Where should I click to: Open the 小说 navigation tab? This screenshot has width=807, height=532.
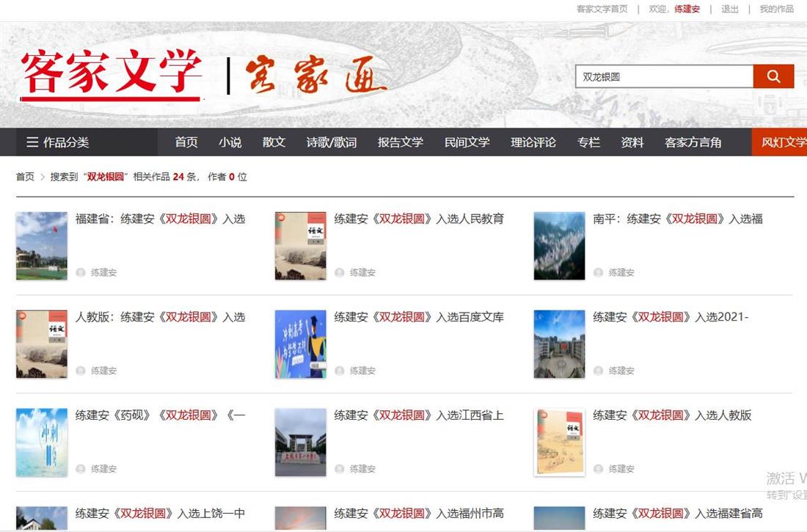click(x=230, y=142)
